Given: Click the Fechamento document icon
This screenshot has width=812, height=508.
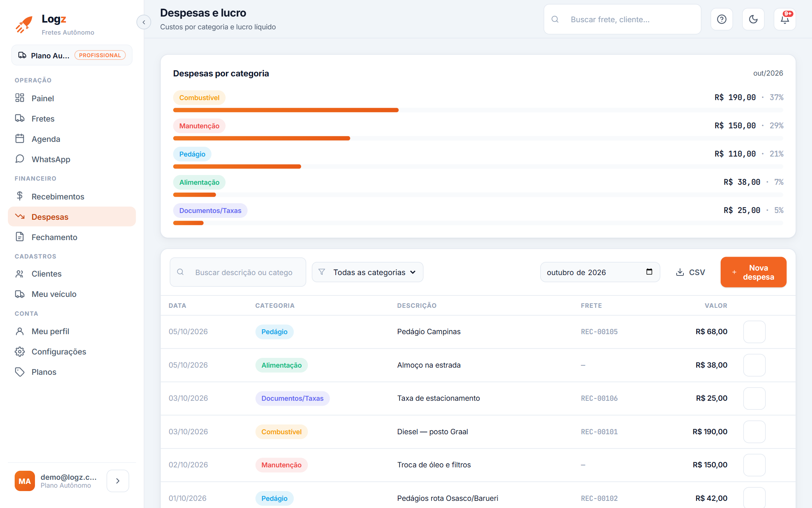Looking at the screenshot, I should pyautogui.click(x=20, y=237).
